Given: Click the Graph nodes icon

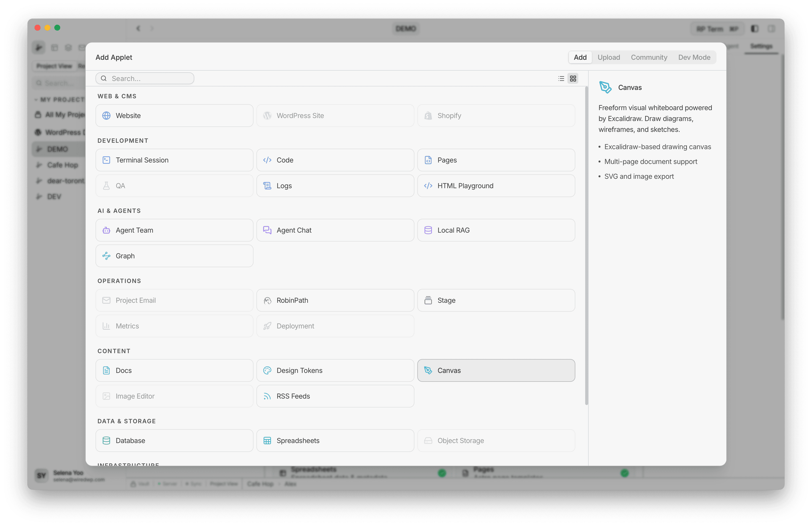Looking at the screenshot, I should click(106, 256).
